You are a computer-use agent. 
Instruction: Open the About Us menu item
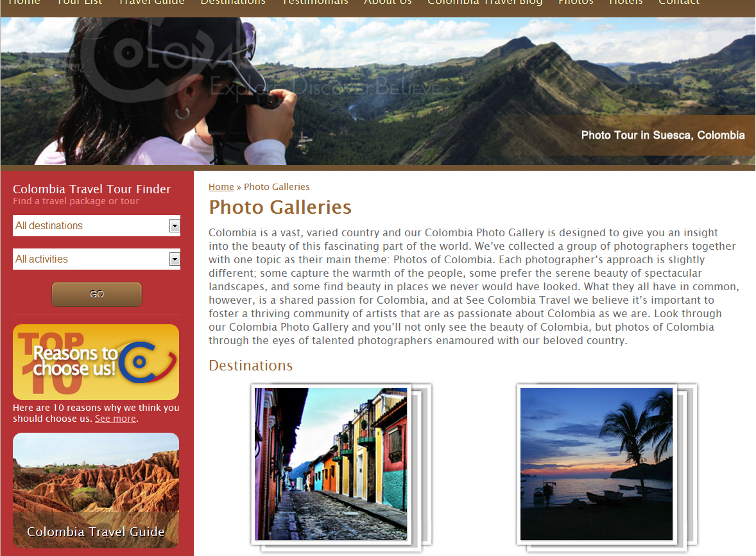point(388,3)
